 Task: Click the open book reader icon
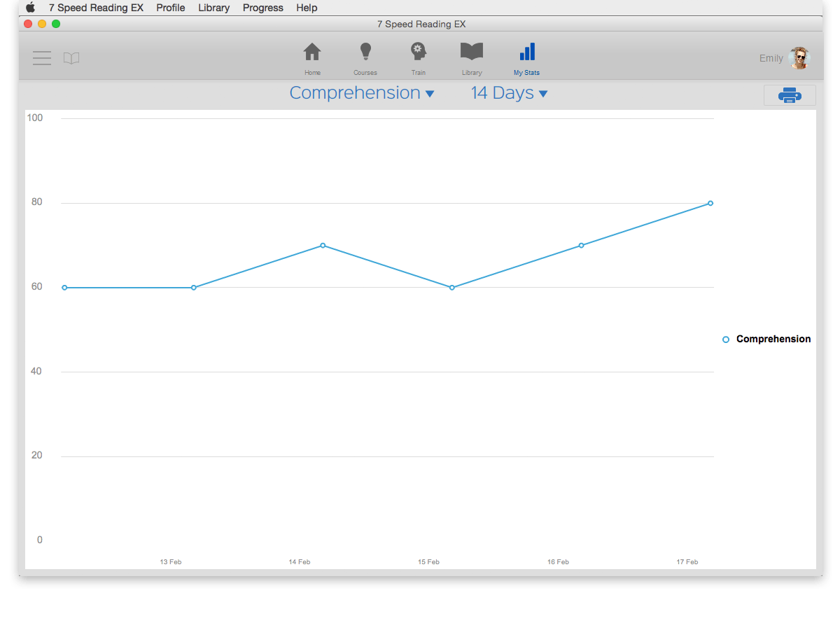(71, 58)
